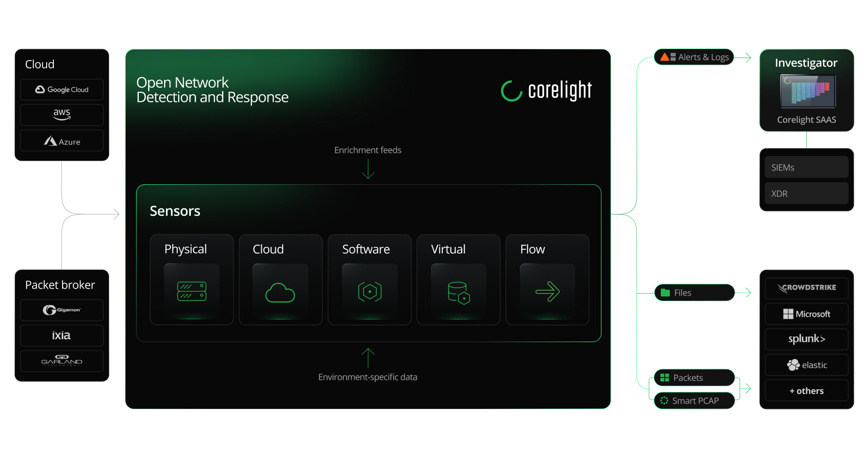Open the Investigator Corelight SAAS thumbnail
Viewport: 868px width, 458px height.
[807, 92]
